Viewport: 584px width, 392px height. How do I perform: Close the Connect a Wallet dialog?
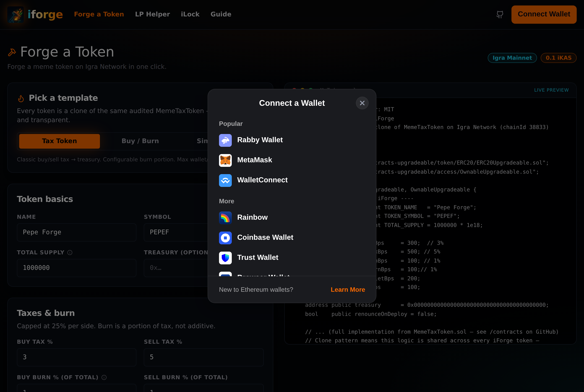click(362, 103)
